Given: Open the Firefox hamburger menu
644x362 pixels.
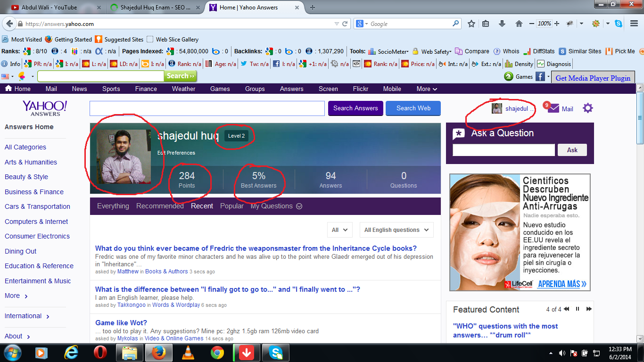Looking at the screenshot, I should point(634,24).
